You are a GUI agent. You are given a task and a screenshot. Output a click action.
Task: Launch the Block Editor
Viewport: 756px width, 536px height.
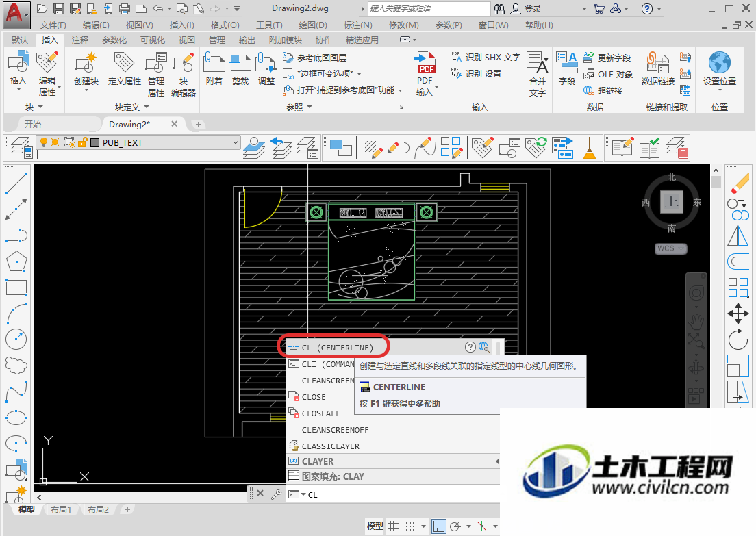coord(184,63)
